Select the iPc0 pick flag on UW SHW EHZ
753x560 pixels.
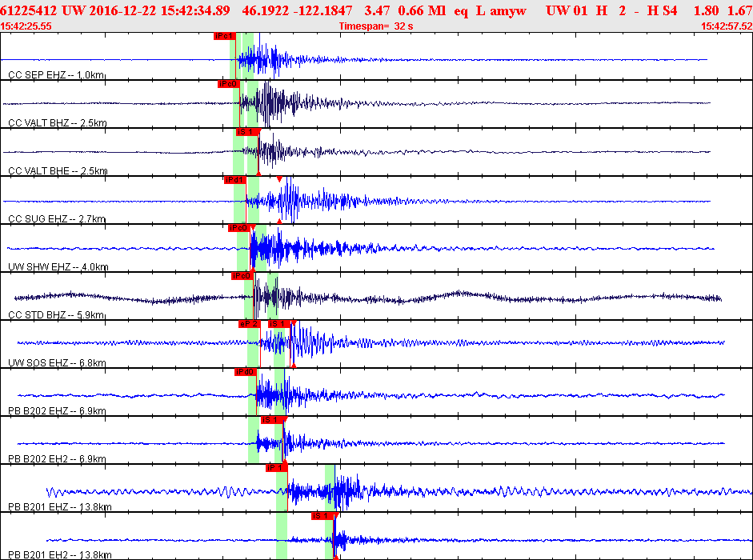pos(238,228)
